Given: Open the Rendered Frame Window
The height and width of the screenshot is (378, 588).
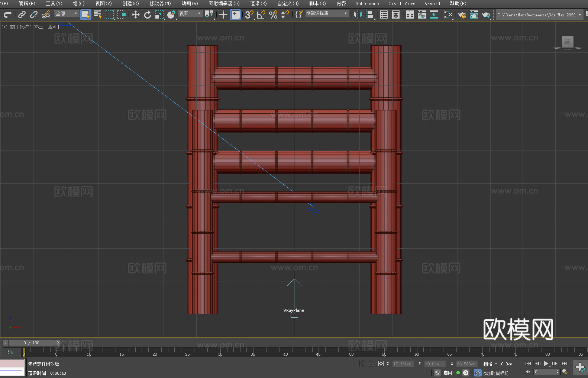Looking at the screenshot, I should (474, 14).
